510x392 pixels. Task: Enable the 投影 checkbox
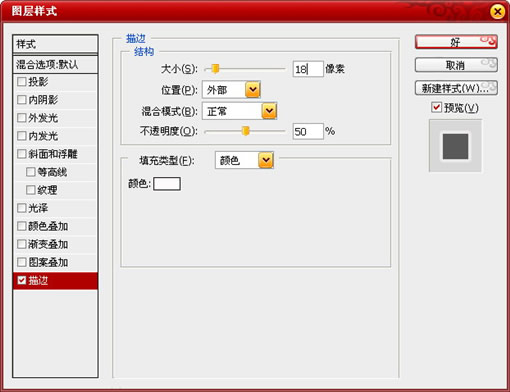point(22,82)
